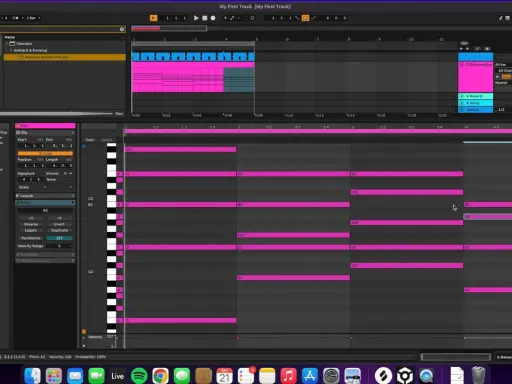The height and width of the screenshot is (384, 512).
Task: Adjust the Randomize amount slider showing 127
Action: point(59,238)
